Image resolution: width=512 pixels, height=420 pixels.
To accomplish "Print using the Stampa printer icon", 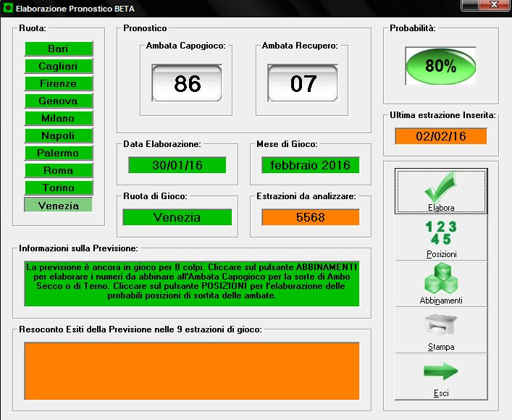I will pos(440,327).
